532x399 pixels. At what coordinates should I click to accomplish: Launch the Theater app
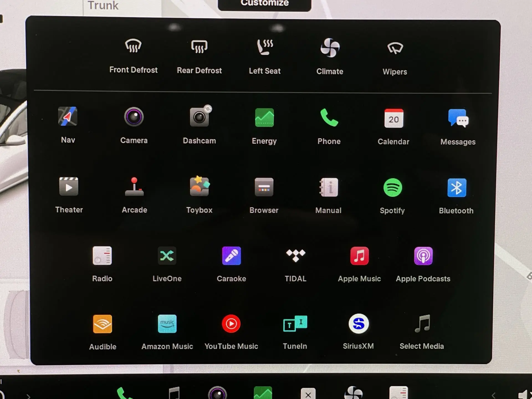[x=69, y=195]
